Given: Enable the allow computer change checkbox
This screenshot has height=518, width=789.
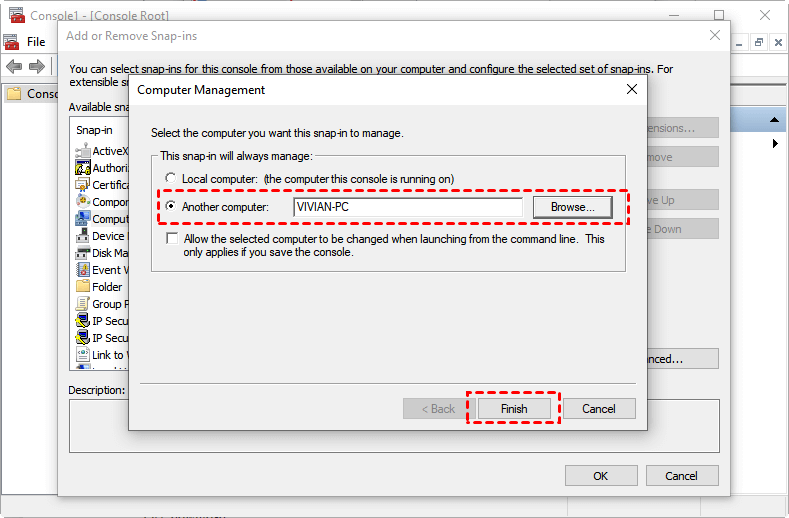Looking at the screenshot, I should 173,240.
